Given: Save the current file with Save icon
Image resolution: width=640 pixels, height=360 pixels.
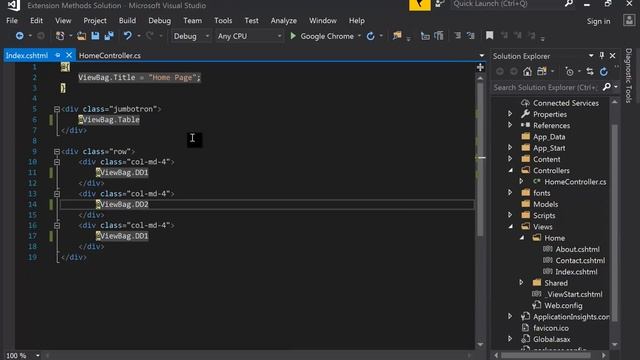Looking at the screenshot, I should pyautogui.click(x=95, y=36).
